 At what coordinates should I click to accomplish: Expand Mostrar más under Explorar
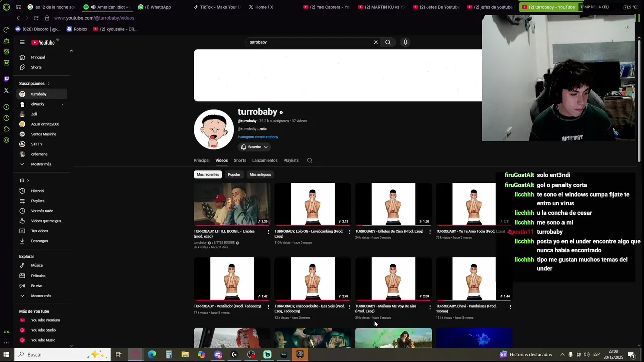[x=42, y=296]
